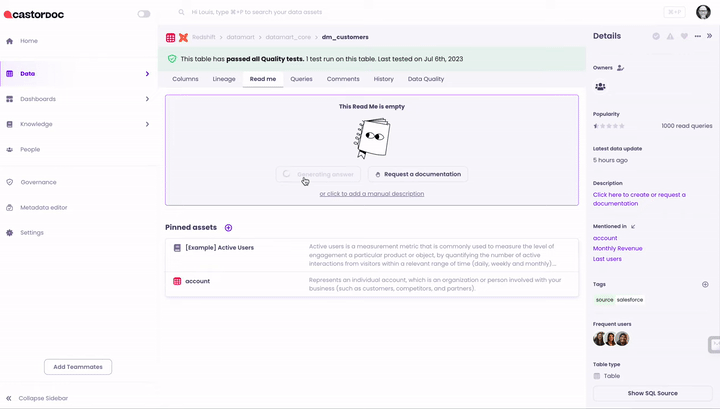The image size is (720, 409).
Task: Toggle the heart favorite icon in Details
Action: (684, 36)
